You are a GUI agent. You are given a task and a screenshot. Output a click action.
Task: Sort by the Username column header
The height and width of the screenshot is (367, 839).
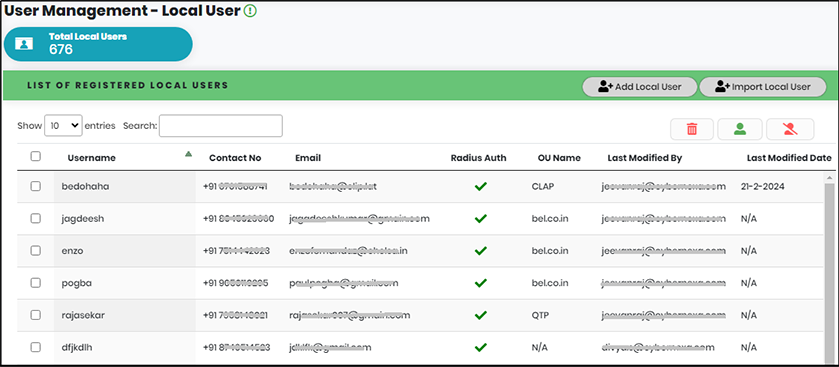91,158
